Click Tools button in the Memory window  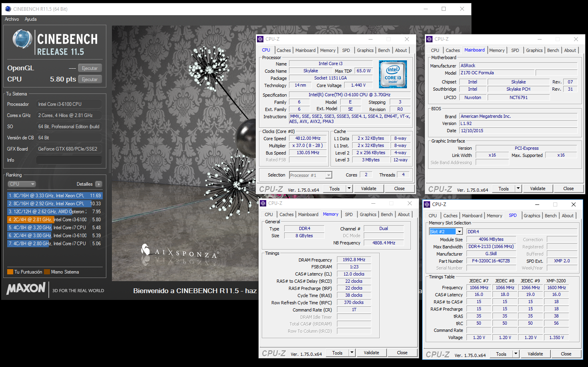(x=337, y=353)
